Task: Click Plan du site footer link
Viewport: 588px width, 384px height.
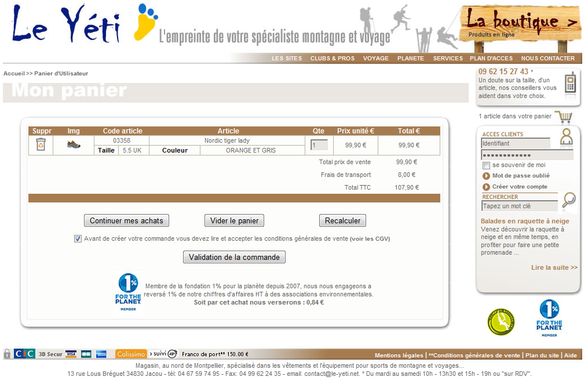Action: (x=542, y=356)
